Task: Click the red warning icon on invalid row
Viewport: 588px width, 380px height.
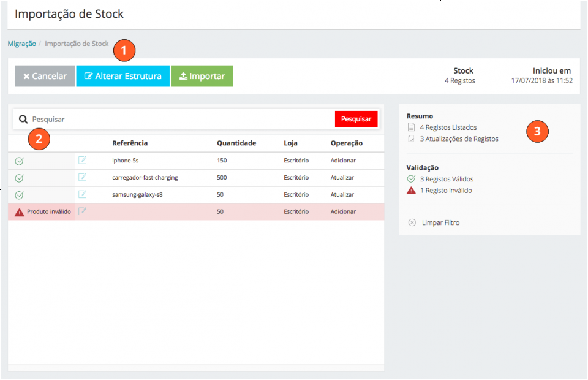Action: 20,212
